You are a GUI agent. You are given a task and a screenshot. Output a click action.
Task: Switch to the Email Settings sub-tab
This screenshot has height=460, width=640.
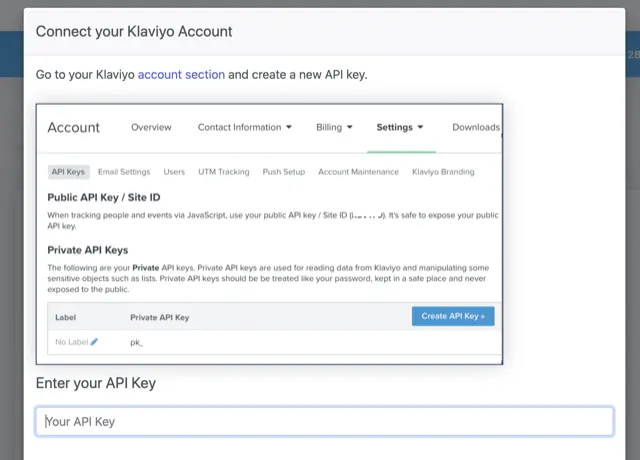click(124, 172)
